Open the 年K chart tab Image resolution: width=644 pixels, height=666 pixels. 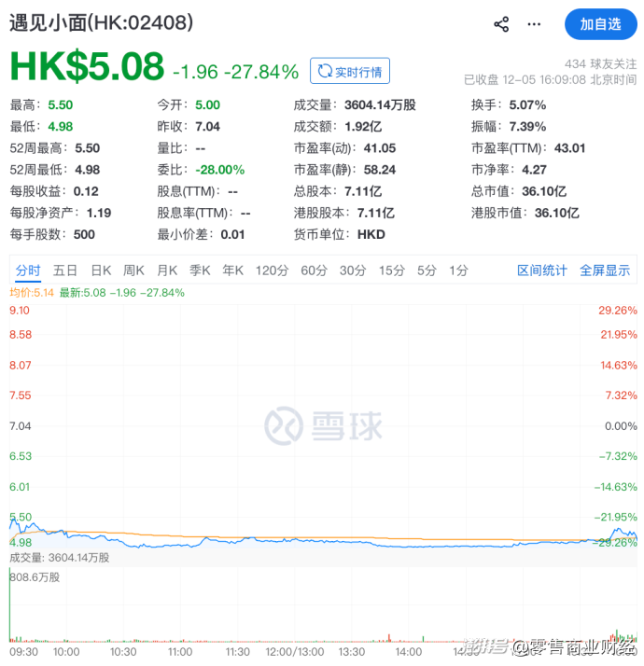click(x=232, y=271)
